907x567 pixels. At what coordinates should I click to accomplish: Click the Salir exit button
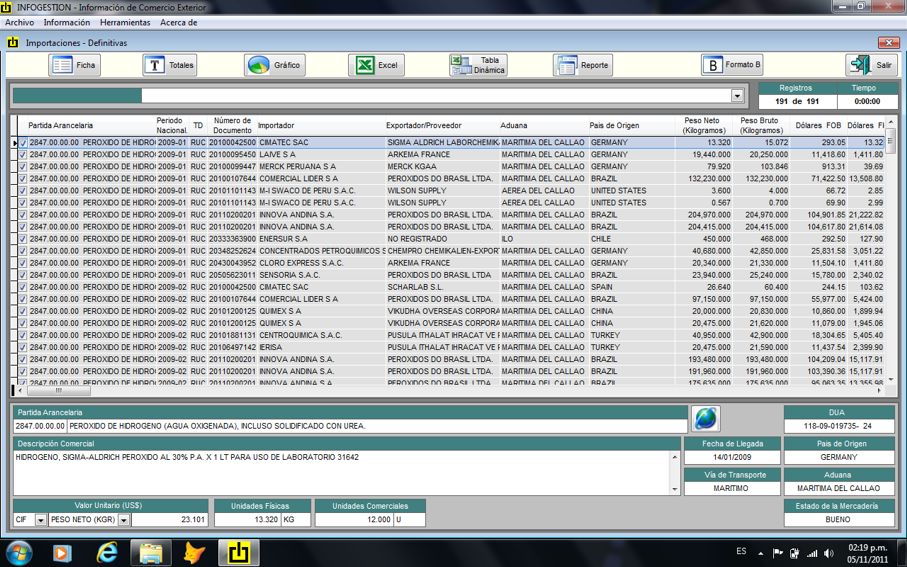[870, 65]
